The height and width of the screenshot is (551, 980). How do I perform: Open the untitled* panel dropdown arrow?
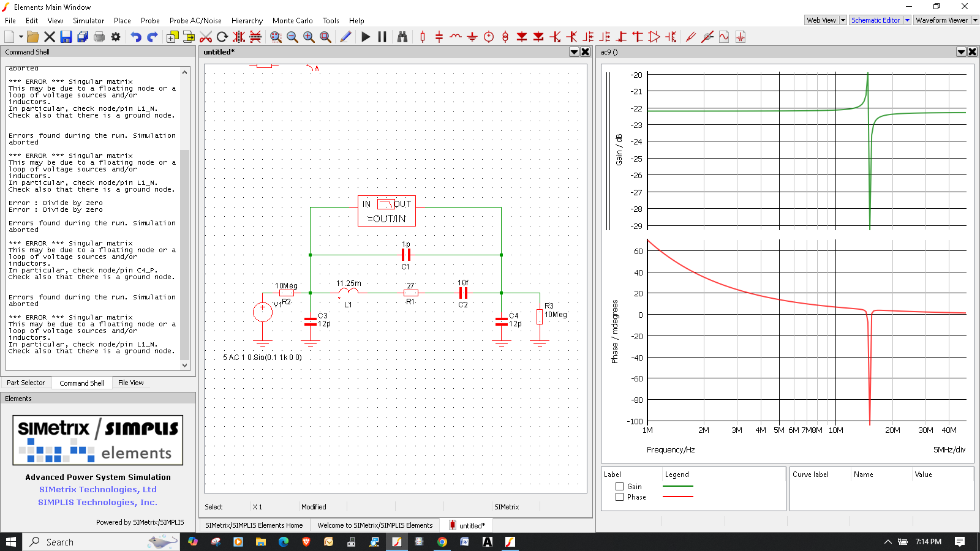(575, 52)
